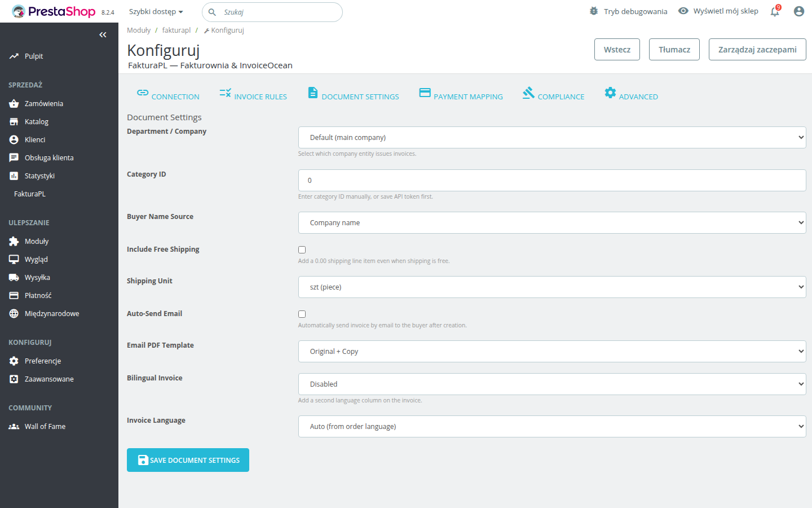Click the Zamówienia basket icon
Screen dimensions: 812x508
click(x=14, y=104)
